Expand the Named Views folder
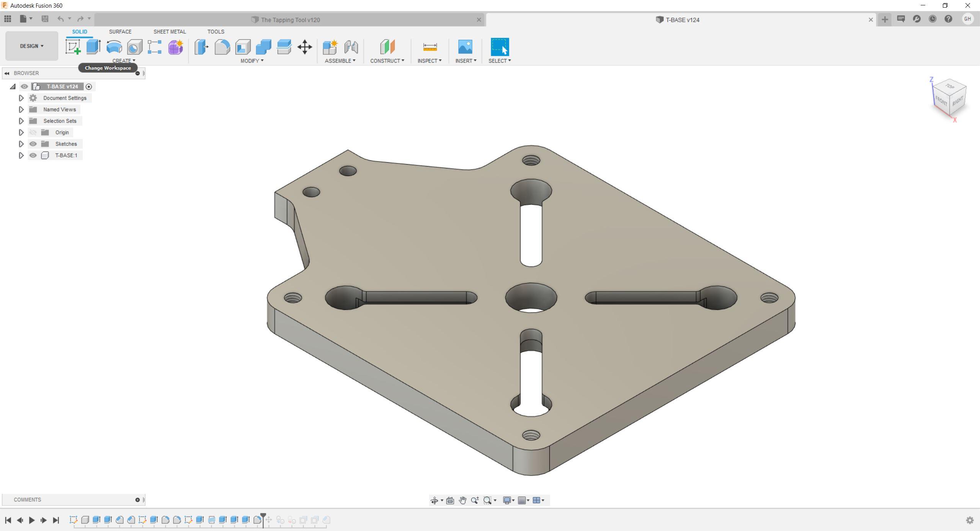 click(x=21, y=109)
